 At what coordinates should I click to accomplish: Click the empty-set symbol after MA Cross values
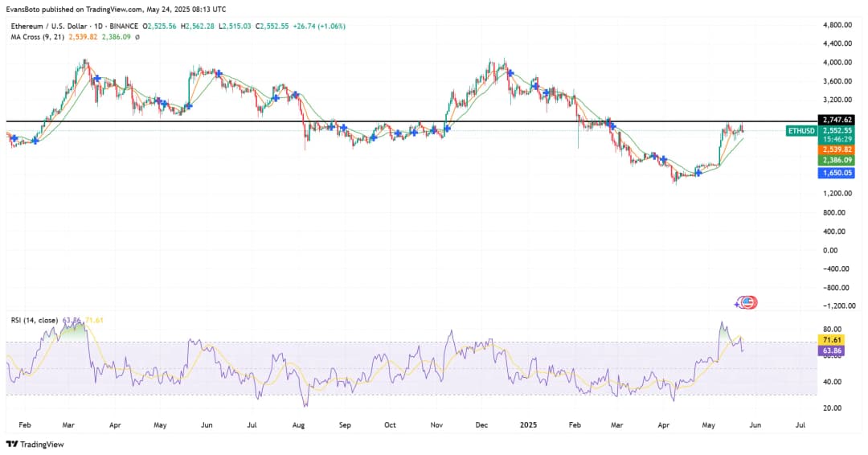click(x=137, y=37)
